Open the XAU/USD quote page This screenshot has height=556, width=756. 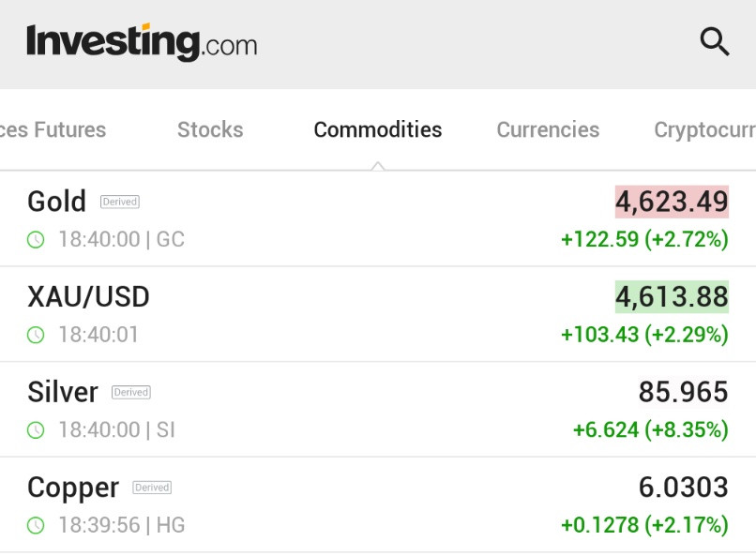click(88, 297)
